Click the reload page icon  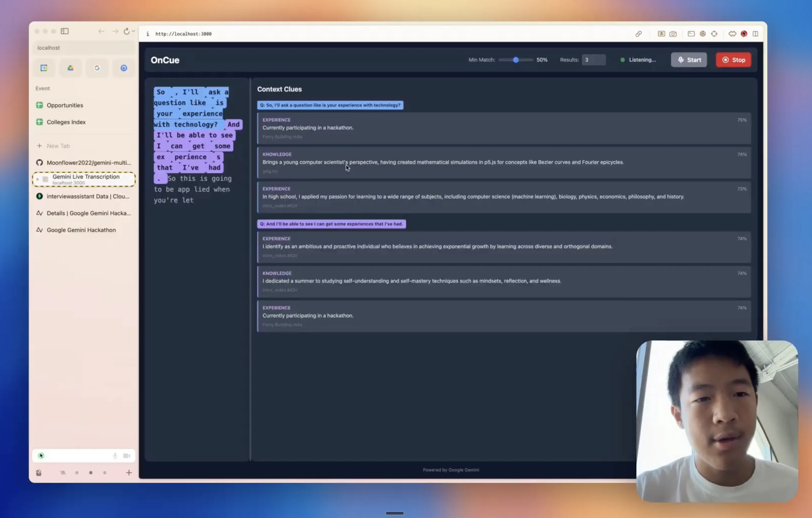pyautogui.click(x=126, y=31)
